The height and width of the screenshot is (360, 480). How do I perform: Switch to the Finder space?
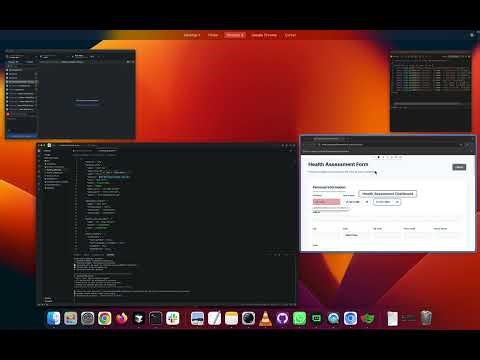tap(213, 35)
